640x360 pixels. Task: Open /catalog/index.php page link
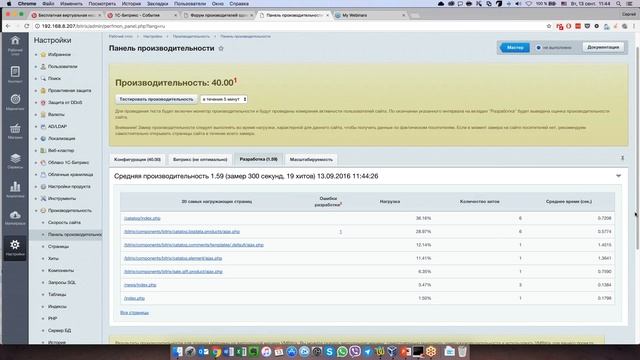coord(142,218)
